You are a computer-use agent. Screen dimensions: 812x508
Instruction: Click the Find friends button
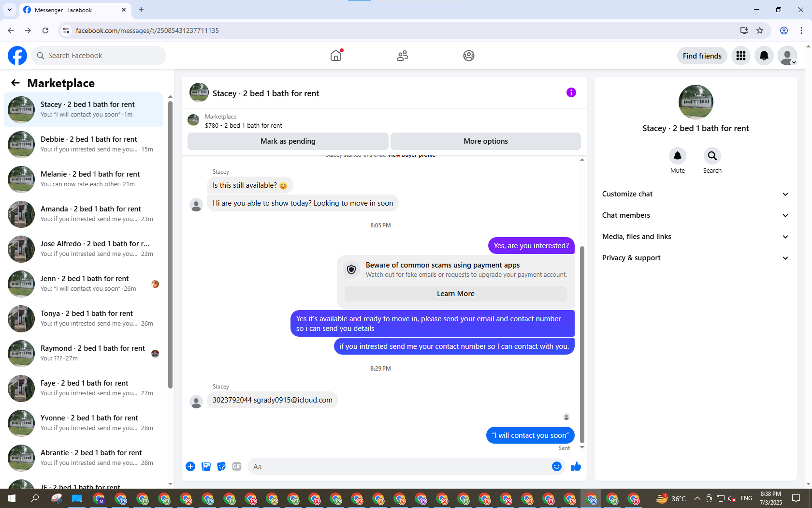[702, 56]
